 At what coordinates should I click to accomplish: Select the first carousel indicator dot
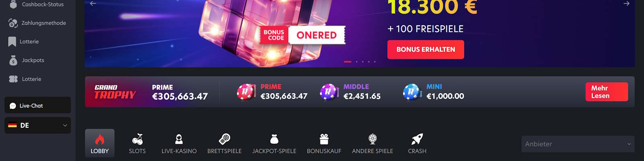pyautogui.click(x=347, y=62)
